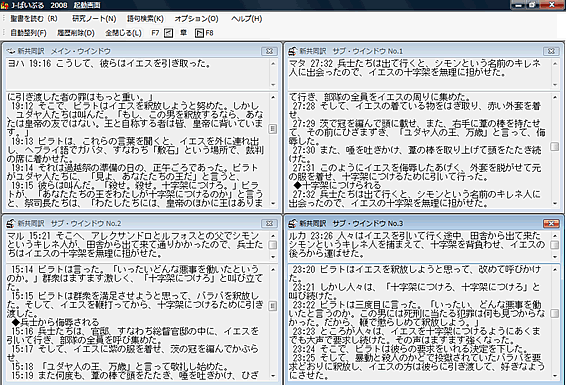
Task: Minimize the J-ばいぶる 2008 window
Action: (x=519, y=5)
